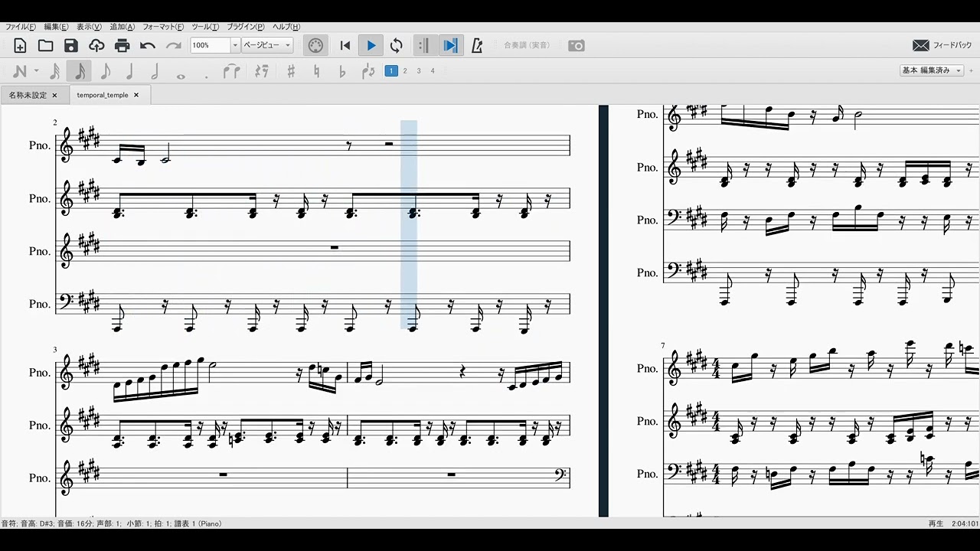The height and width of the screenshot is (551, 980).
Task: Upload the score online via the cloud icon
Action: point(96,46)
